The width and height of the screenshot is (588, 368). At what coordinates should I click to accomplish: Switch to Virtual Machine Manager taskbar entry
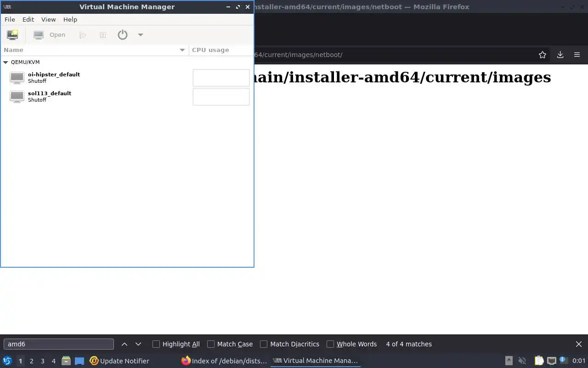315,361
